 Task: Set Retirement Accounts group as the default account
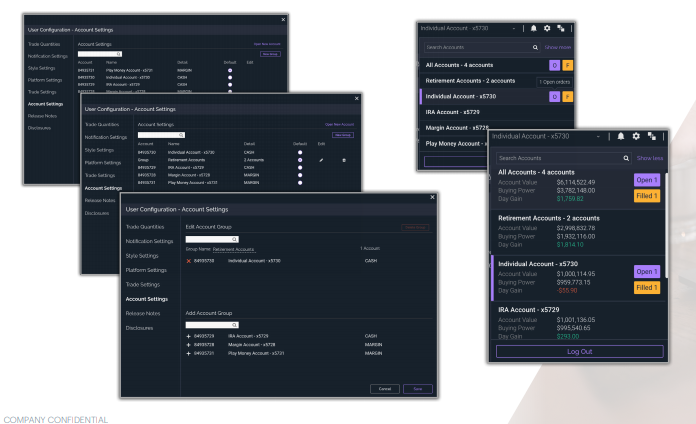[x=299, y=160]
